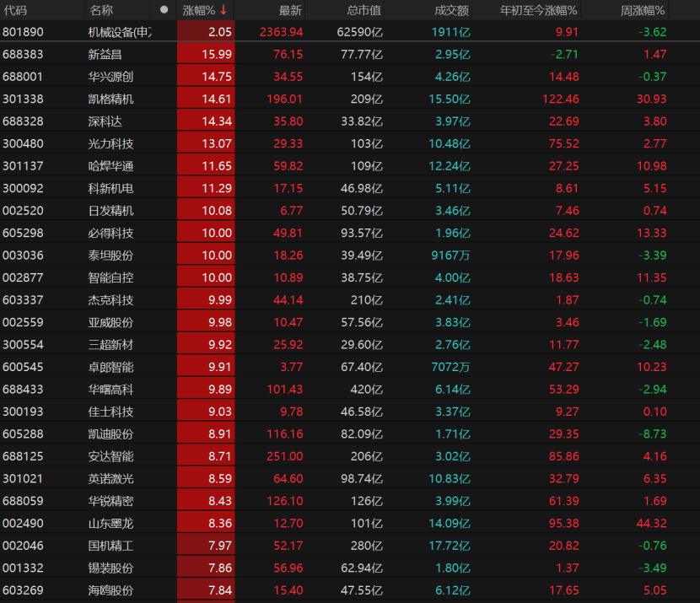The image size is (700, 603).
Task: Click year-to-date value -2.71
Action: (564, 55)
